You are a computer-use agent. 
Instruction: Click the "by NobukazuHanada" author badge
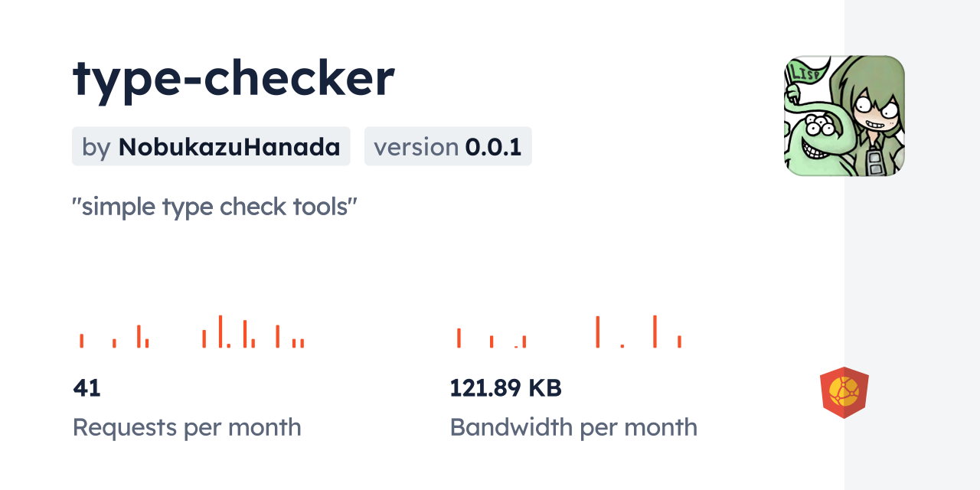211,146
